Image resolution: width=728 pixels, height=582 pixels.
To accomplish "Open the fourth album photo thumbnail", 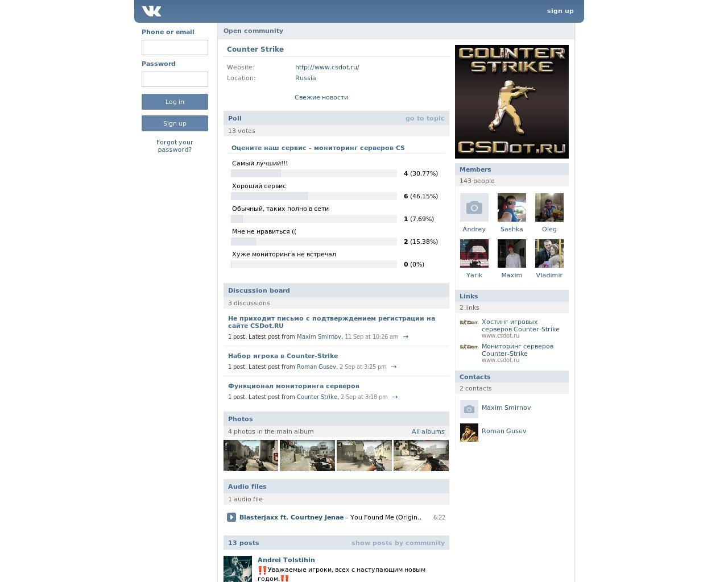I will click(421, 455).
